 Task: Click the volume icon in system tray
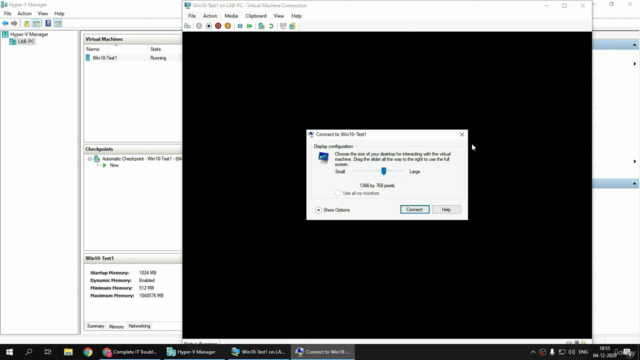pos(571,352)
